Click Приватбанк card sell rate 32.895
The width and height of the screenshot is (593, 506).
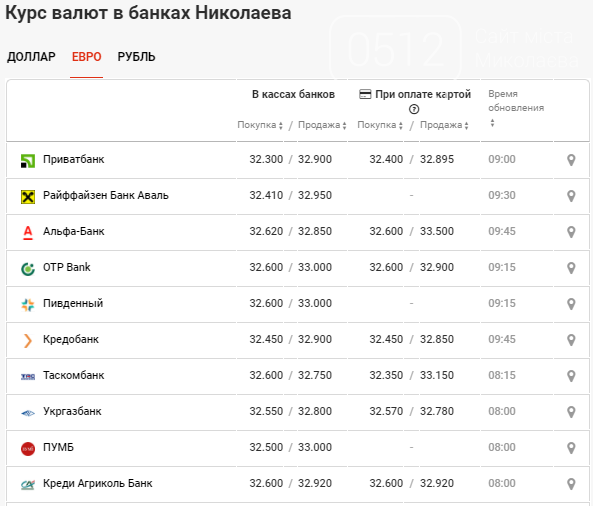[436, 159]
